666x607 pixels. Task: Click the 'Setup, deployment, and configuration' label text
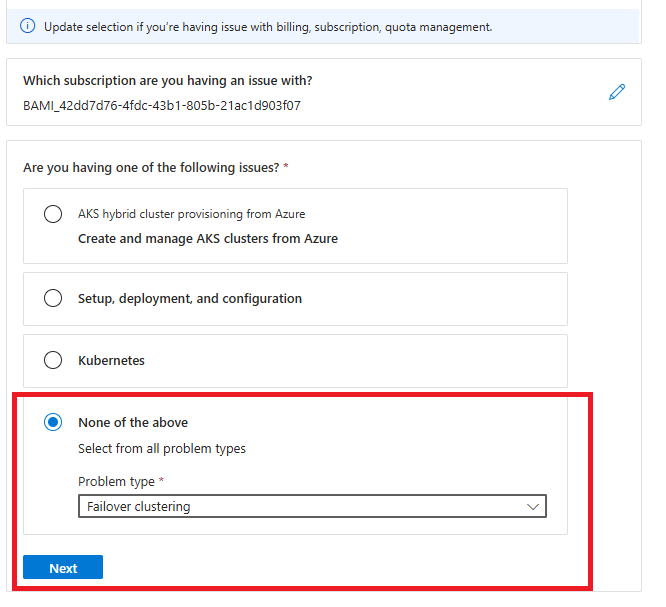click(x=190, y=298)
